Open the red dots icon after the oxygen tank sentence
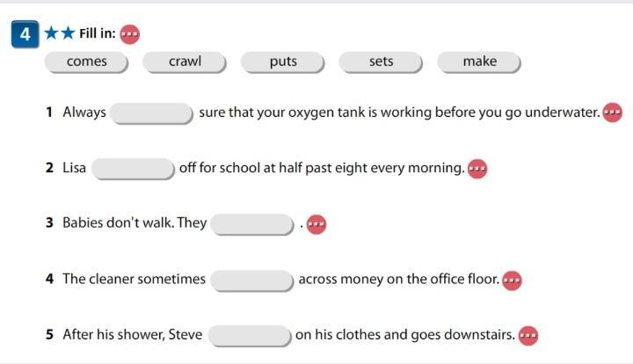 click(613, 113)
